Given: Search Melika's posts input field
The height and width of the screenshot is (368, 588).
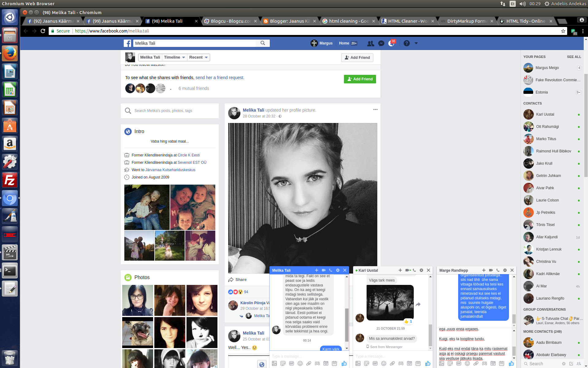Looking at the screenshot, I should (x=170, y=111).
